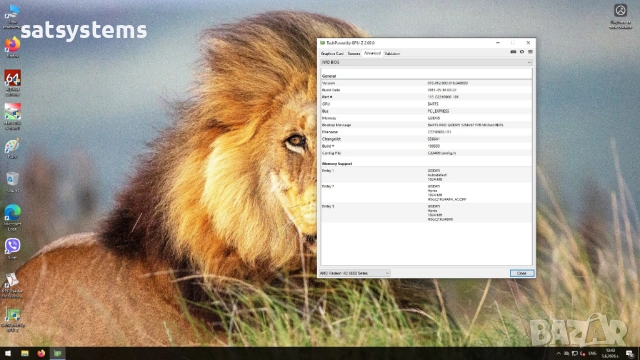This screenshot has height=360, width=640.
Task: Select the Build # row
Action: point(426,146)
